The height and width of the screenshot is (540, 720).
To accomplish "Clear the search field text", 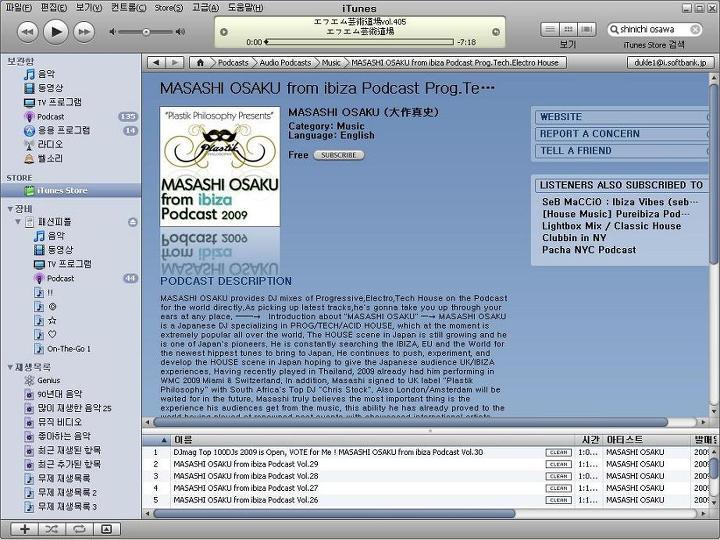I will 695,29.
